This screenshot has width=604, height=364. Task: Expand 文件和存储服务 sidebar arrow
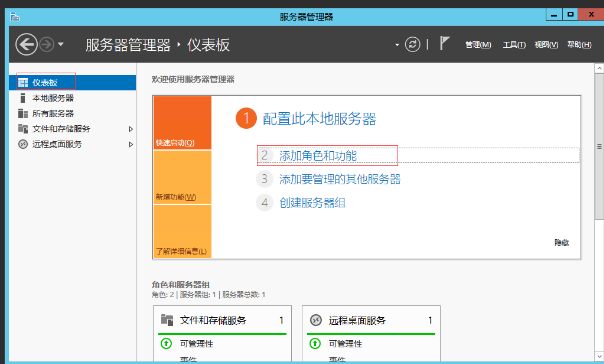click(131, 129)
